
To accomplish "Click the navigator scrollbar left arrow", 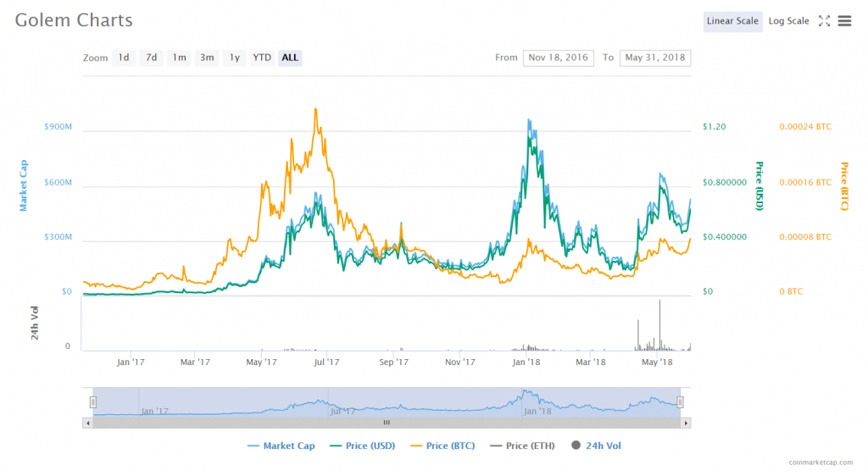I will click(x=88, y=423).
